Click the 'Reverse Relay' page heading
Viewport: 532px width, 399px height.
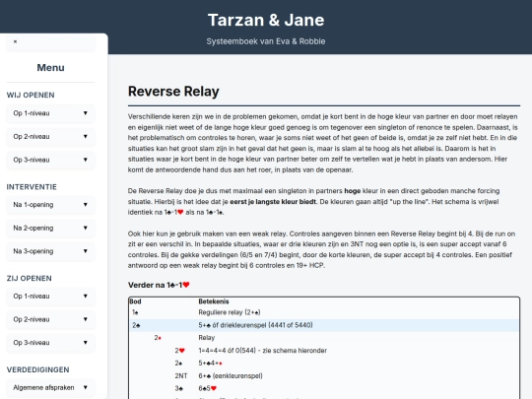point(173,92)
